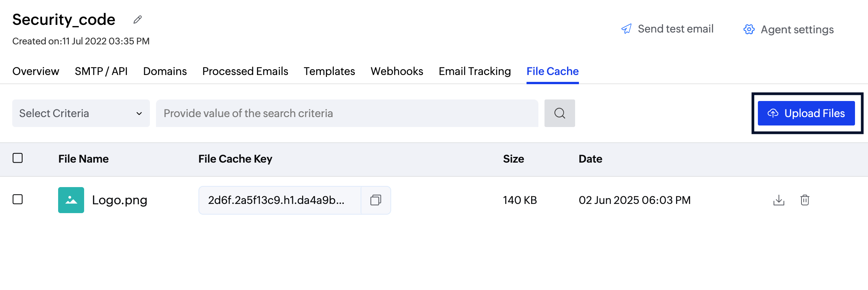Click the Upload Files button
The height and width of the screenshot is (290, 868).
click(806, 113)
